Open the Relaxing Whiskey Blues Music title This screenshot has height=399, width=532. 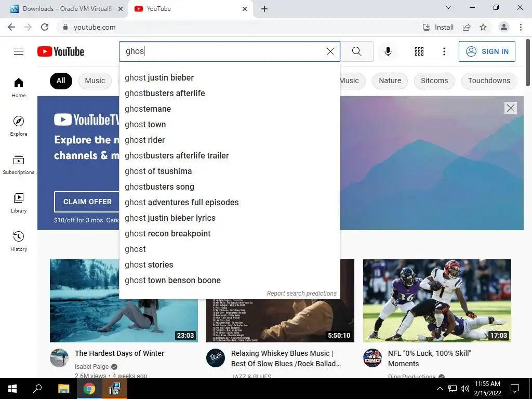286,358
